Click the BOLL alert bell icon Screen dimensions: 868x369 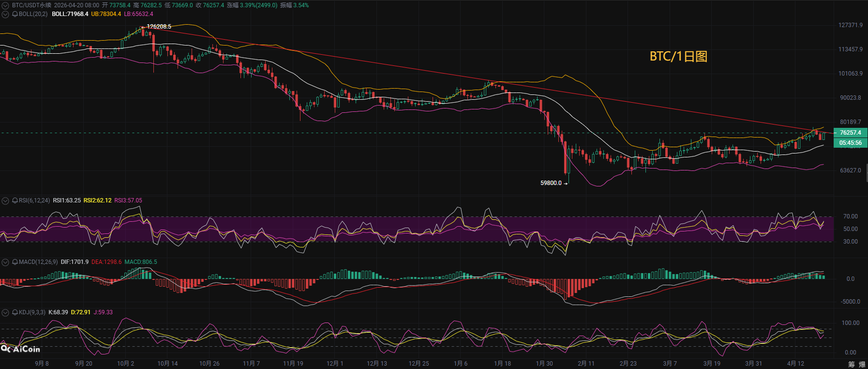click(x=15, y=14)
